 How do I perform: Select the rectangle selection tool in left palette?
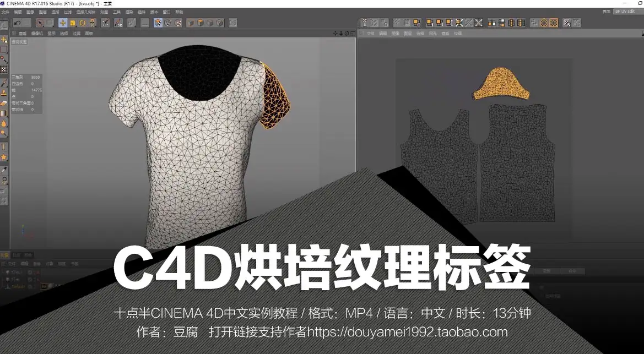(x=4, y=50)
